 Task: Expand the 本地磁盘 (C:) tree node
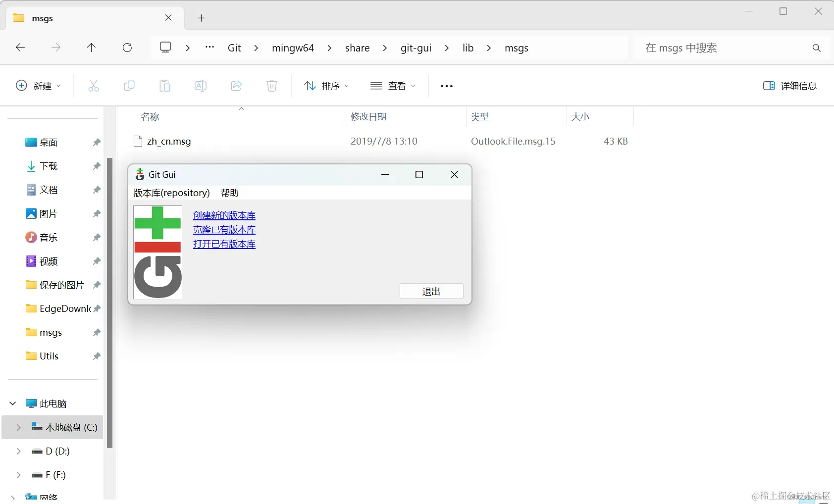click(19, 427)
